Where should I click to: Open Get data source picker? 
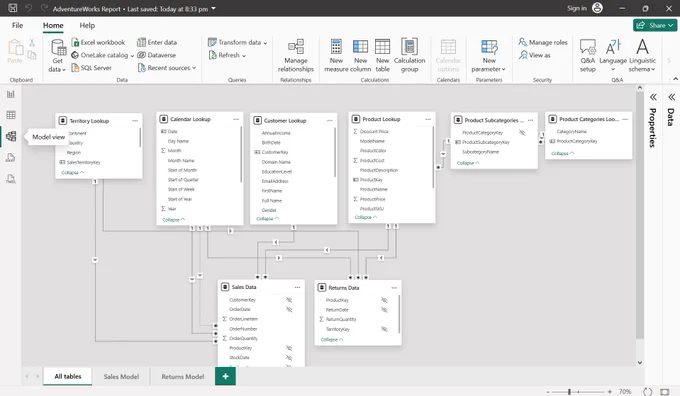[x=58, y=56]
